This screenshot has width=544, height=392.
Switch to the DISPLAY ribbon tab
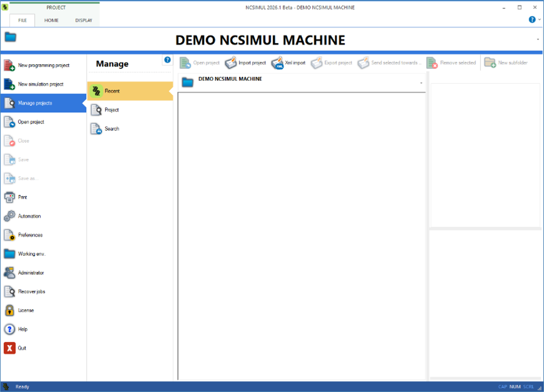tap(84, 20)
